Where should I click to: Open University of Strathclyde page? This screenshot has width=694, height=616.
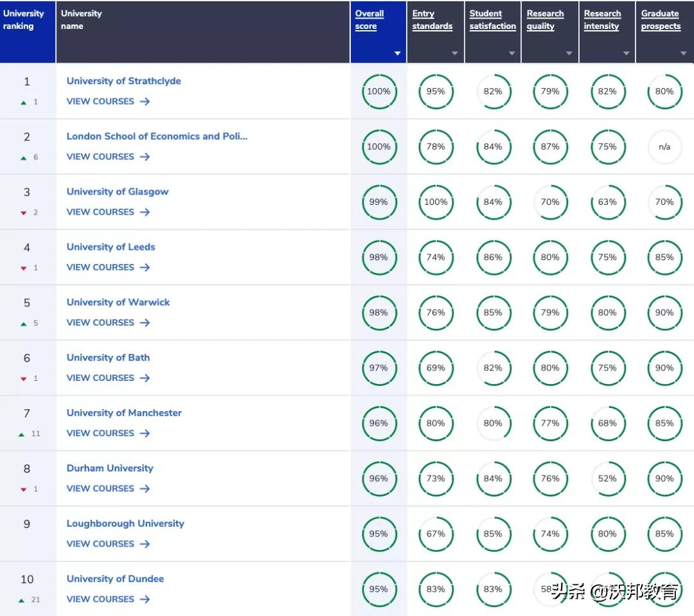pyautogui.click(x=123, y=81)
